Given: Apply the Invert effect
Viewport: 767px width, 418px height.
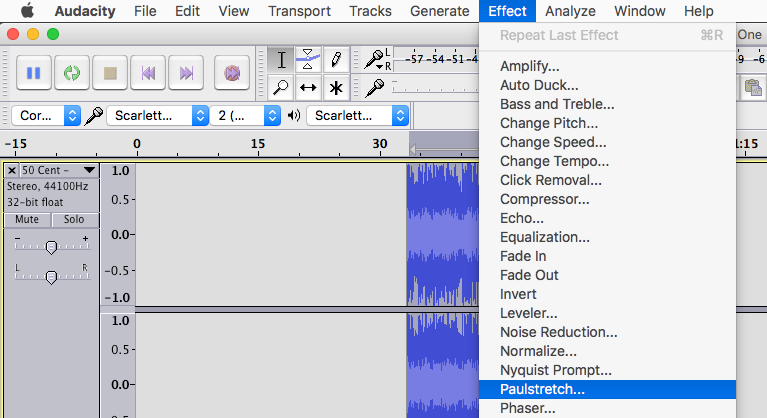Looking at the screenshot, I should [x=608, y=294].
